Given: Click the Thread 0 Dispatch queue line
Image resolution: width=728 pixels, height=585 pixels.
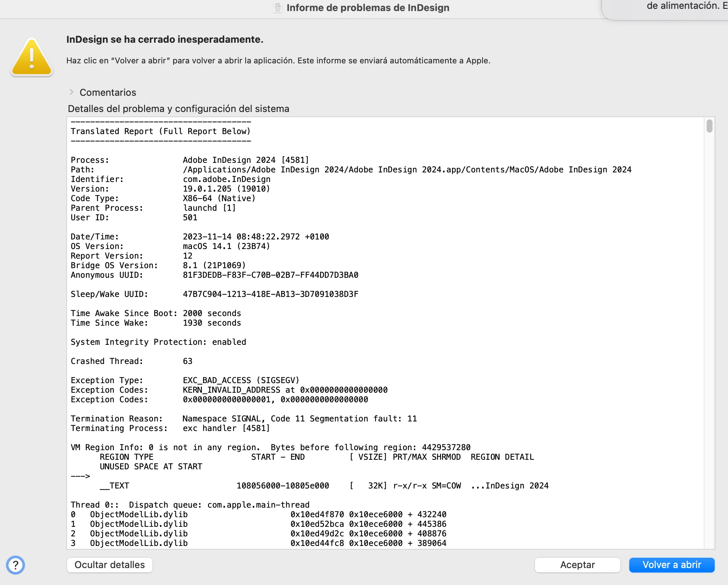Looking at the screenshot, I should click(x=190, y=505).
